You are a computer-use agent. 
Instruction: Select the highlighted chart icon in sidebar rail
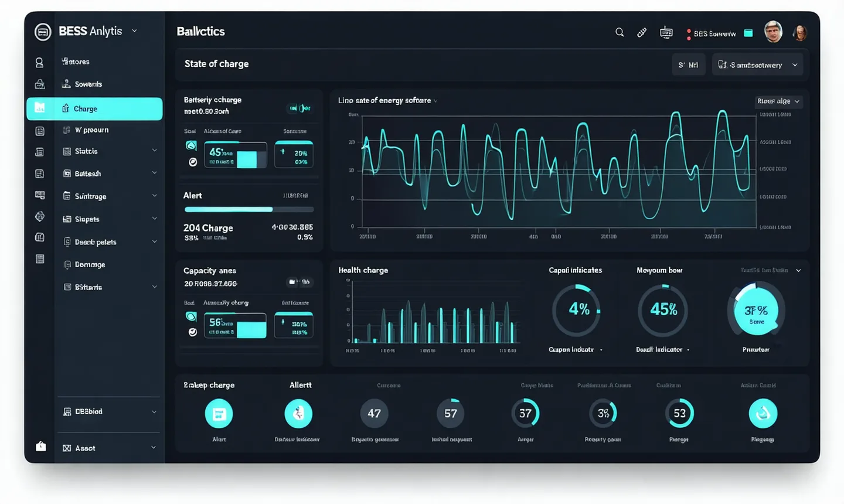pos(40,107)
